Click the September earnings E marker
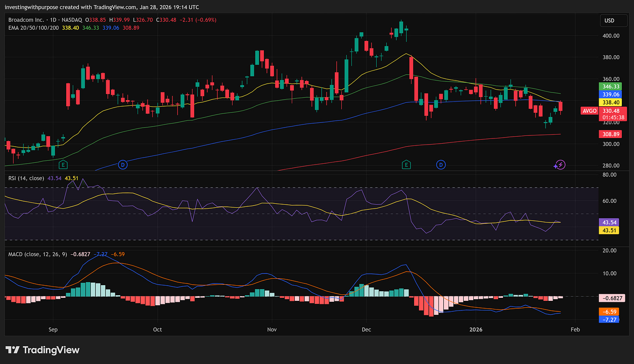Image resolution: width=634 pixels, height=364 pixels. (63, 165)
